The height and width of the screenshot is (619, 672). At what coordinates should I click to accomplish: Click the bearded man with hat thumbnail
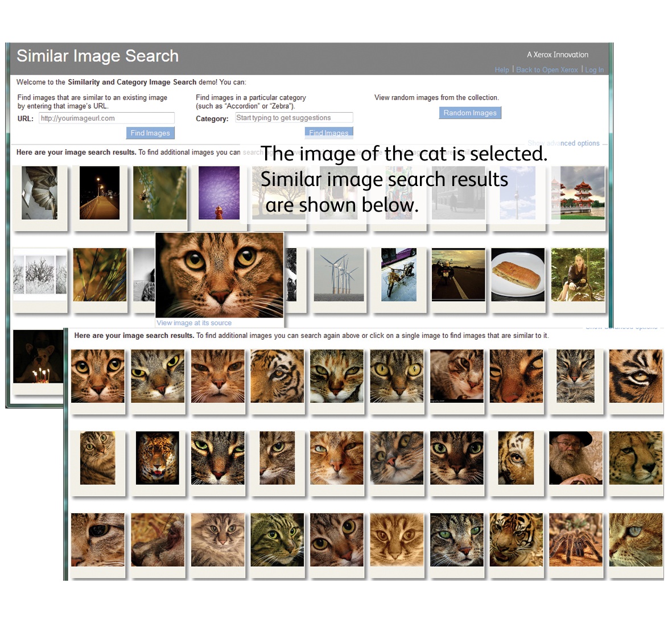(x=575, y=458)
